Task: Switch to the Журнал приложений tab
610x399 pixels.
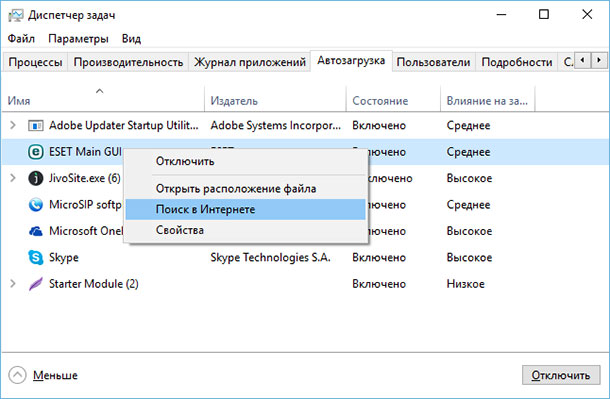Action: click(250, 62)
